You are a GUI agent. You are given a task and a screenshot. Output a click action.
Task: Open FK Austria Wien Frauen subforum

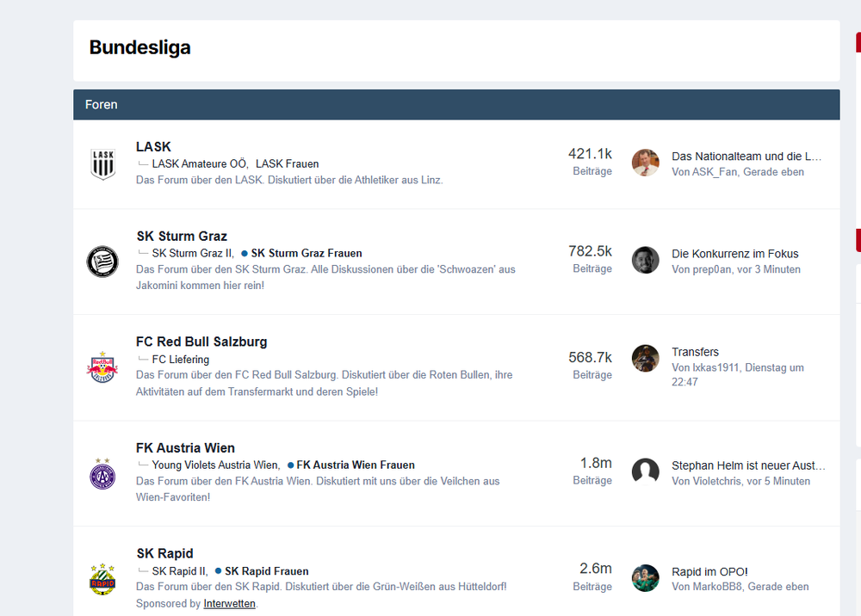coord(356,465)
